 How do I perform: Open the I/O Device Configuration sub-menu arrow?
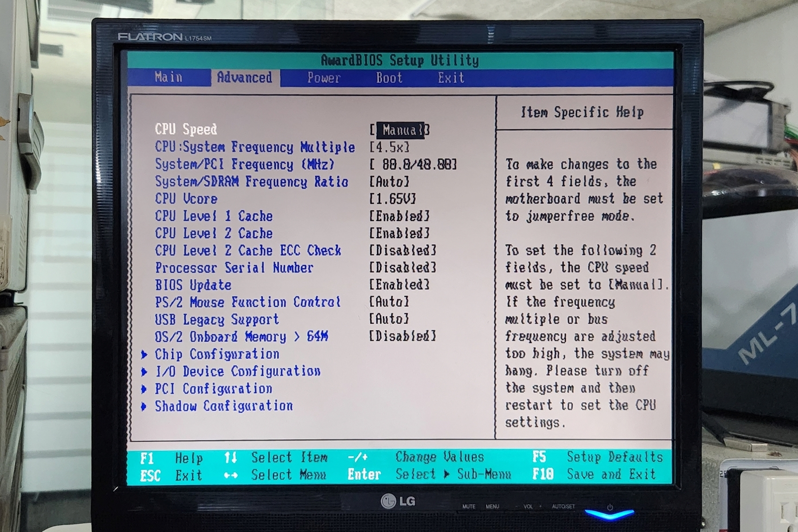tap(144, 372)
